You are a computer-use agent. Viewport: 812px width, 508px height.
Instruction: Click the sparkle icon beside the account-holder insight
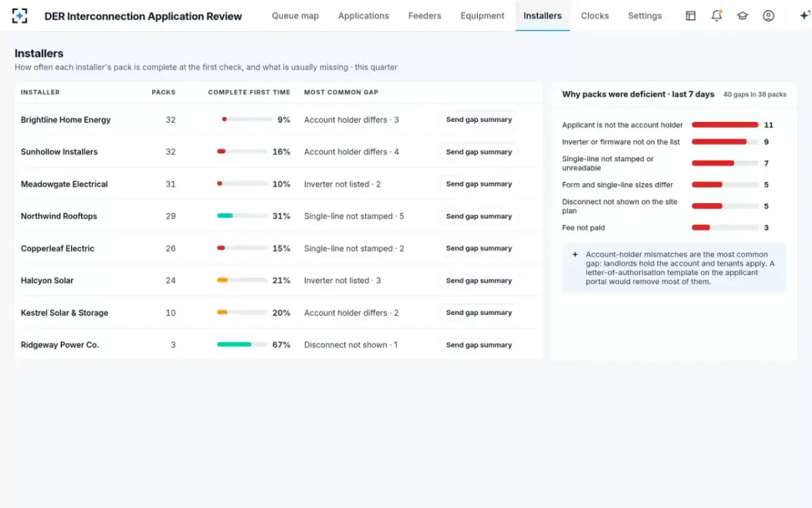click(x=575, y=255)
